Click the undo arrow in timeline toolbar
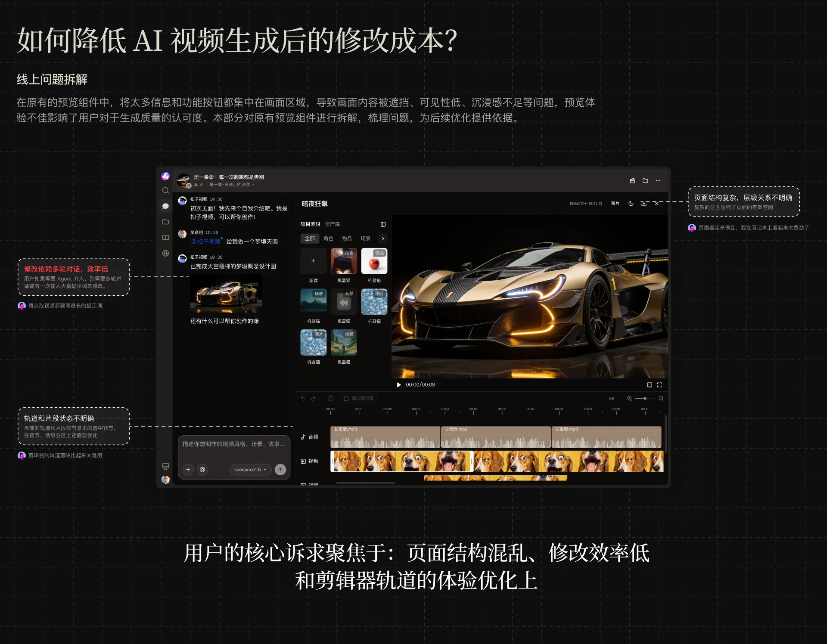This screenshot has height=644, width=827. (303, 399)
